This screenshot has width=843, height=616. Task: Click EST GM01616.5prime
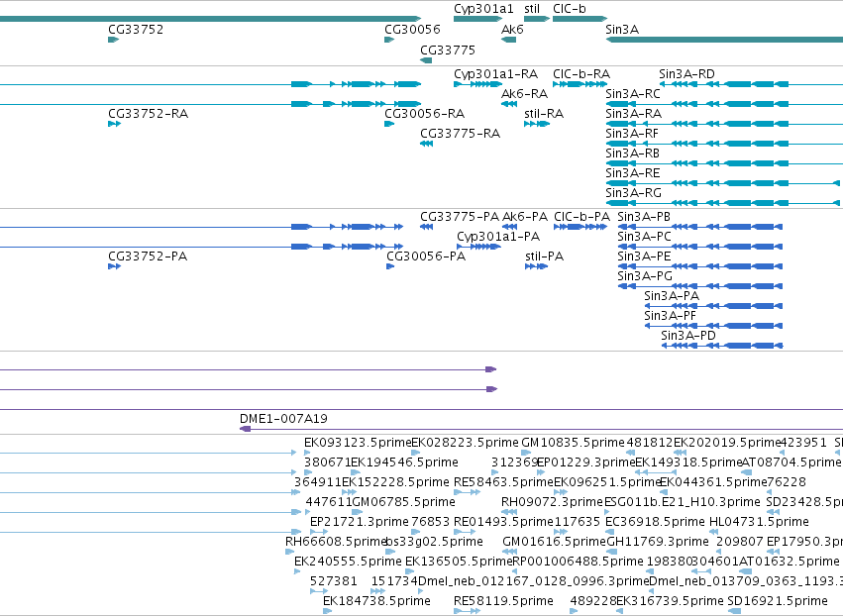tap(554, 542)
